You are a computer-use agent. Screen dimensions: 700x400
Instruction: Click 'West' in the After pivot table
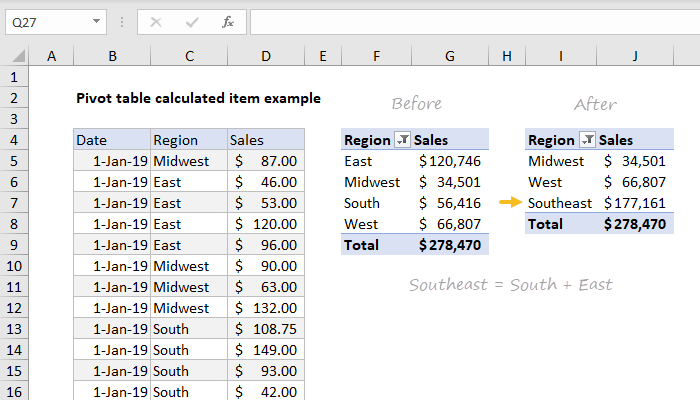coord(545,182)
